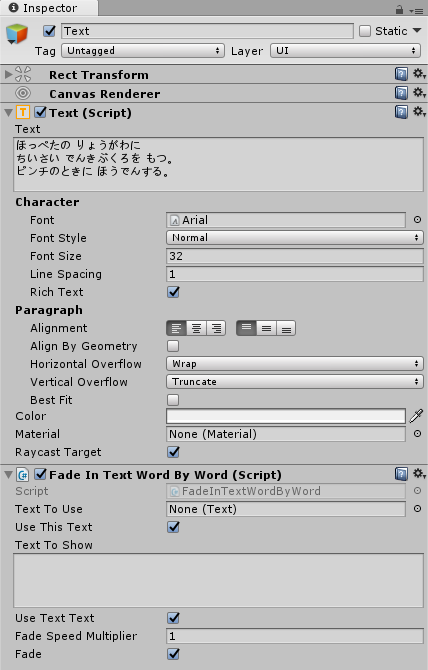The height and width of the screenshot is (670, 428).
Task: Uncheck the Fade checkbox
Action: pos(173,654)
